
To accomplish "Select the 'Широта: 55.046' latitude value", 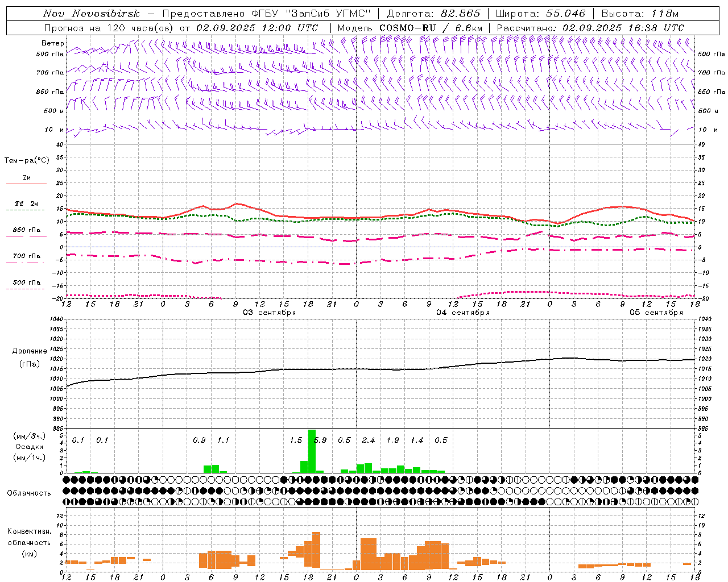I will coord(541,14).
